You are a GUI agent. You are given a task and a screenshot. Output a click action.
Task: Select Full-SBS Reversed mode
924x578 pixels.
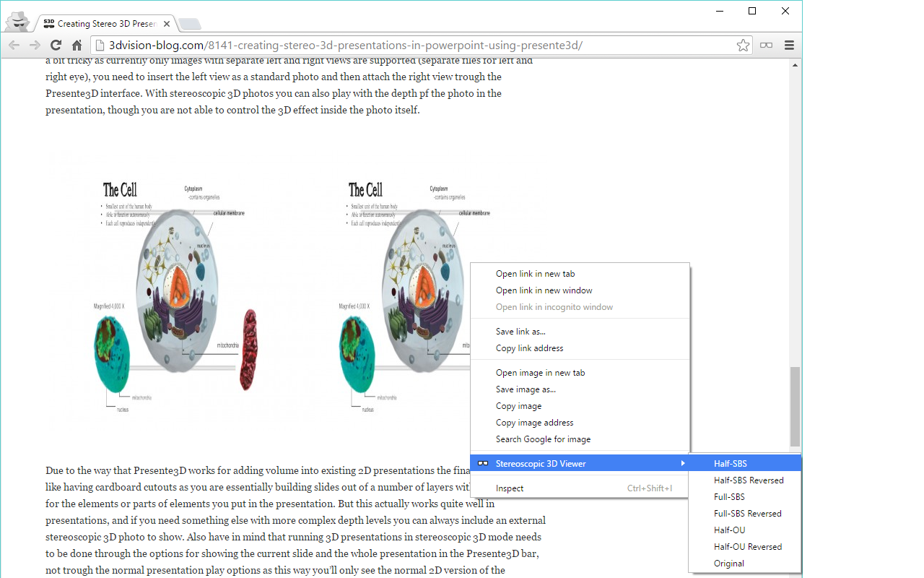pyautogui.click(x=745, y=514)
